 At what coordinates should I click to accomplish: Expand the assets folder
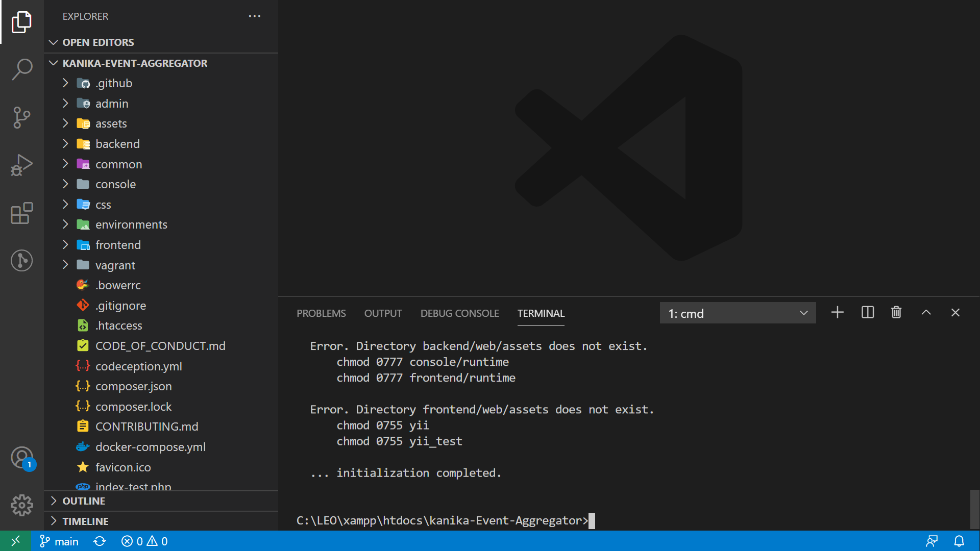point(161,123)
